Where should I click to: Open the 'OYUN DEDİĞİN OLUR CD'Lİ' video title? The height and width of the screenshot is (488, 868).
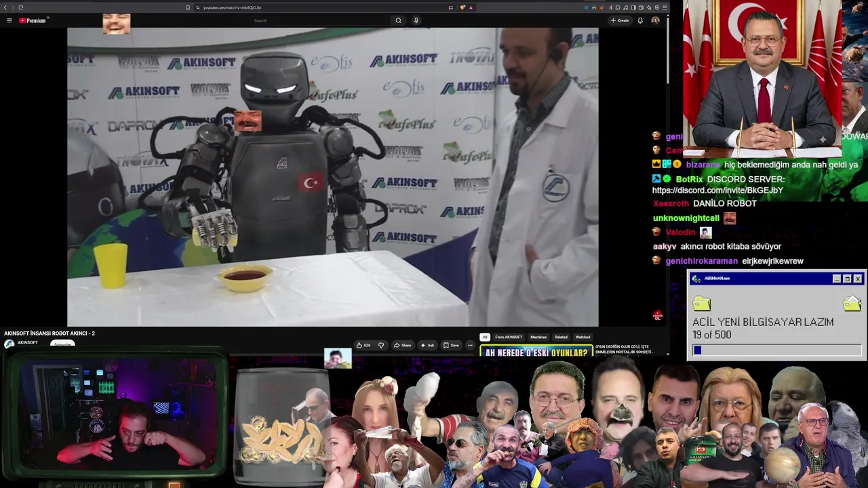click(x=624, y=349)
